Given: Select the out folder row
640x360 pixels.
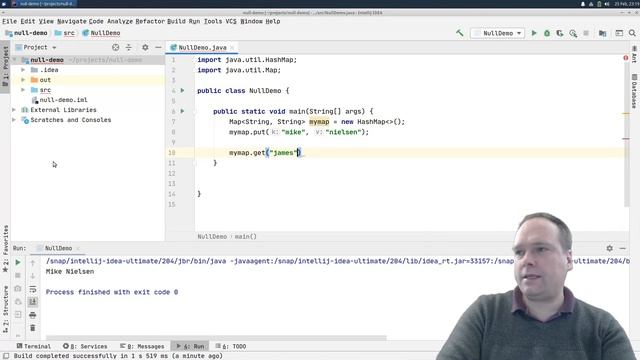Looking at the screenshot, I should click(88, 80).
